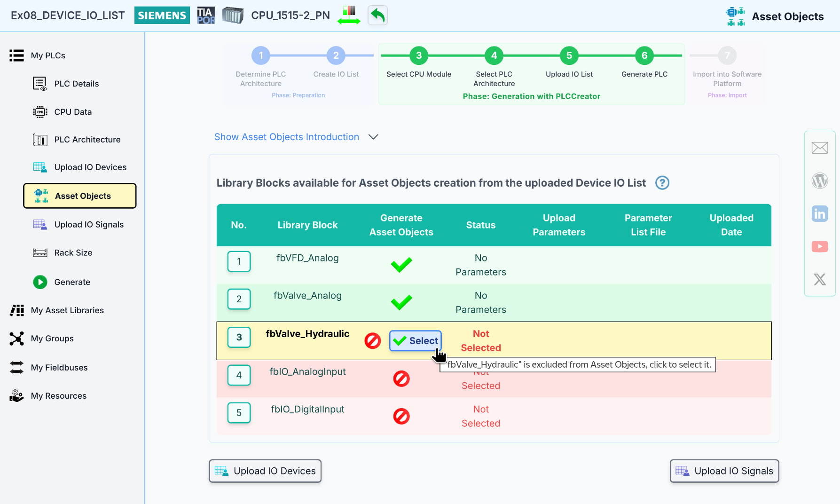The height and width of the screenshot is (504, 840).
Task: Click the X social icon
Action: coord(819,279)
